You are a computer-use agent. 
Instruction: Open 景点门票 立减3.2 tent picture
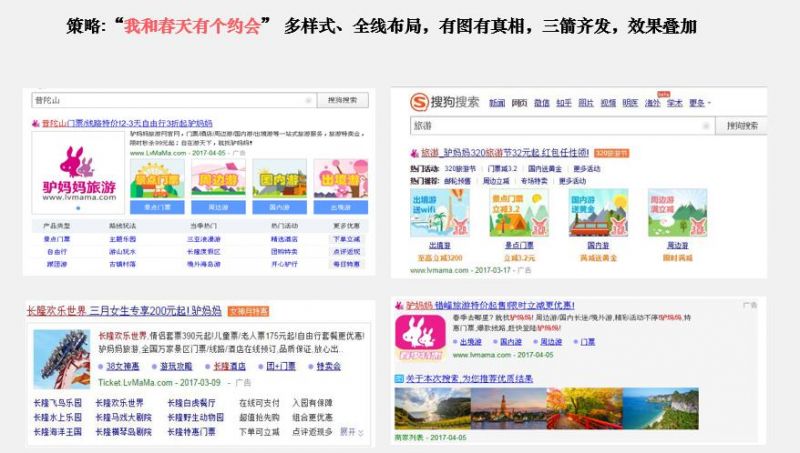tap(519, 213)
